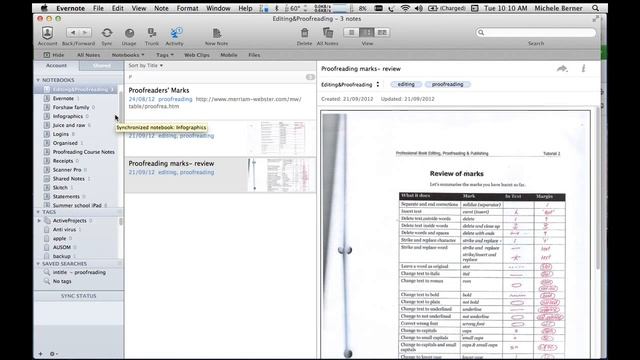The width and height of the screenshot is (640, 360).
Task: Open thumbnail of Proofreading marks– review note
Action: pos(281,175)
